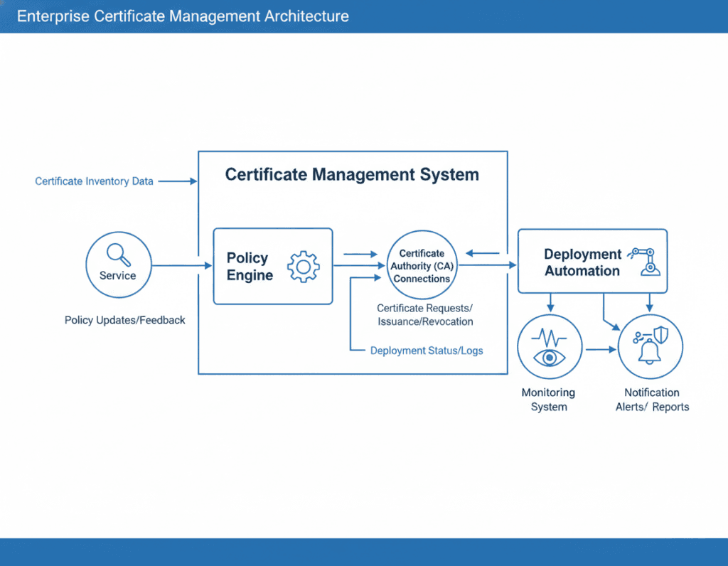Click the Certificate Management System heading
728x566 pixels.
352,174
